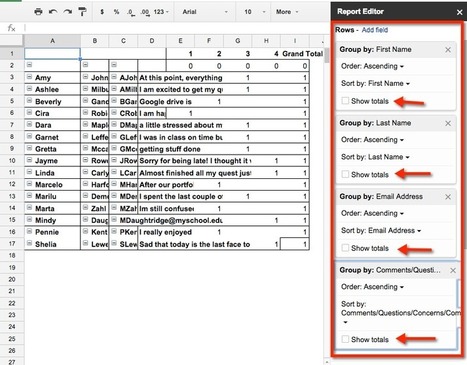Select cell 'I really enjoyed'
The height and width of the screenshot is (365, 467).
(x=166, y=232)
